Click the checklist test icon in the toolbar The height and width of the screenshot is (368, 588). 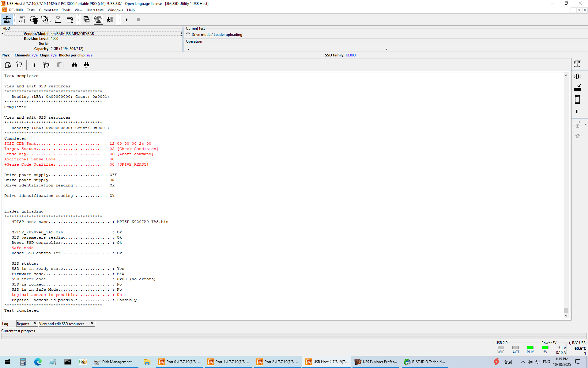tap(70, 20)
